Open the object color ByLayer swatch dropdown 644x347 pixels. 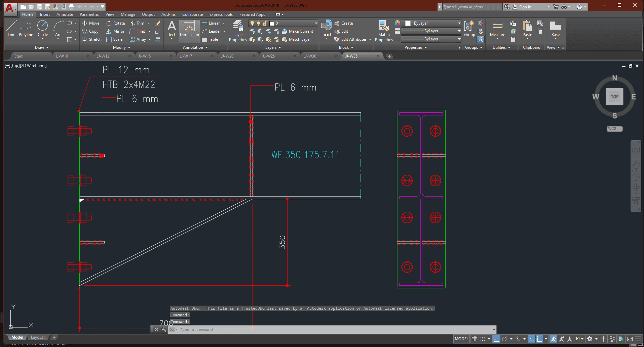[x=432, y=23]
